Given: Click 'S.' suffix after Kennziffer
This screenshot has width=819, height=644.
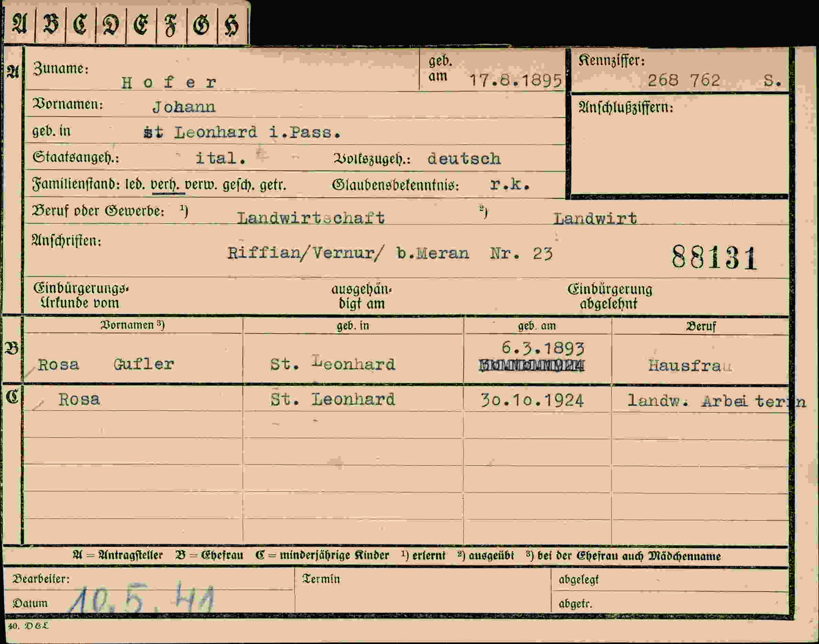Looking at the screenshot, I should point(772,81).
